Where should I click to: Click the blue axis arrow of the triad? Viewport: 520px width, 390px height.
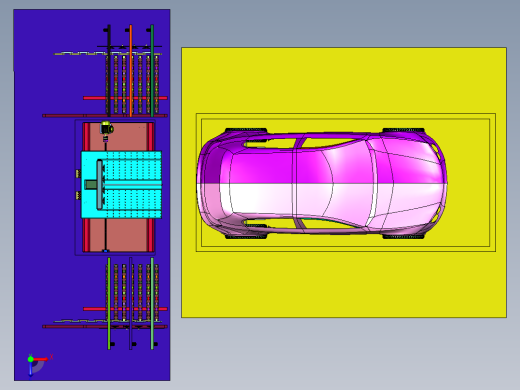click(x=30, y=370)
